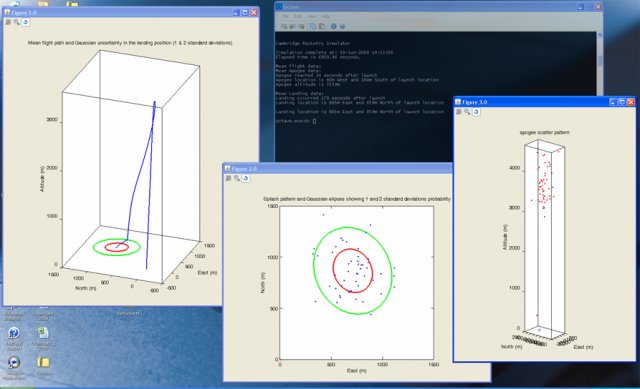
Task: Click the 'Altitude (m)' label in Figure 3.0
Action: (x=505, y=237)
